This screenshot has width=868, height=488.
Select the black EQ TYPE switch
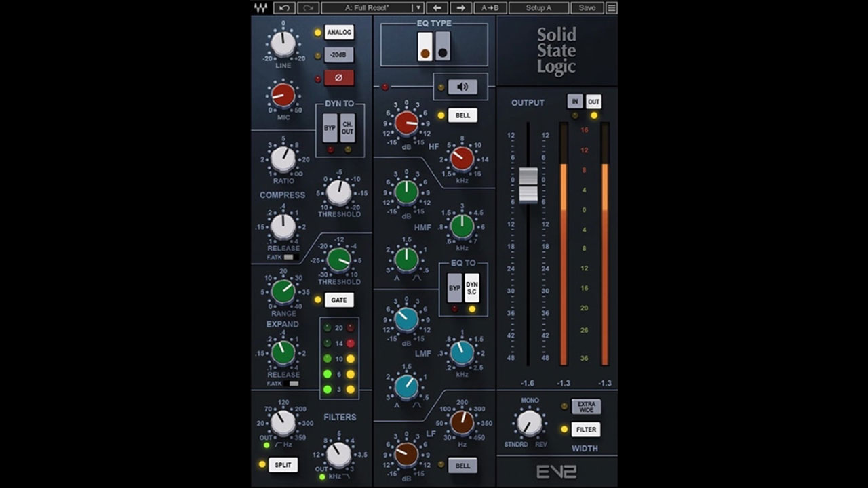(x=443, y=46)
